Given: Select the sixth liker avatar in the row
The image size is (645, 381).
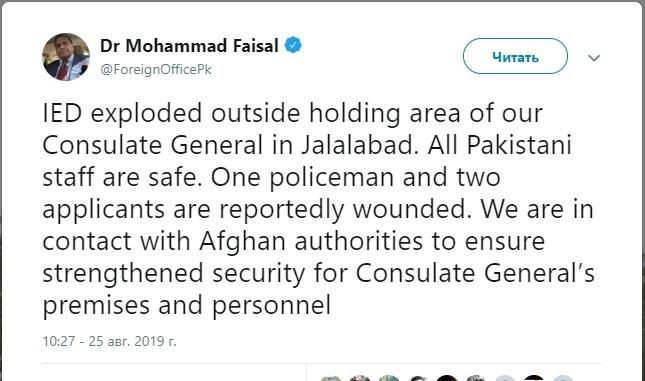Looking at the screenshot, I should tap(476, 379).
